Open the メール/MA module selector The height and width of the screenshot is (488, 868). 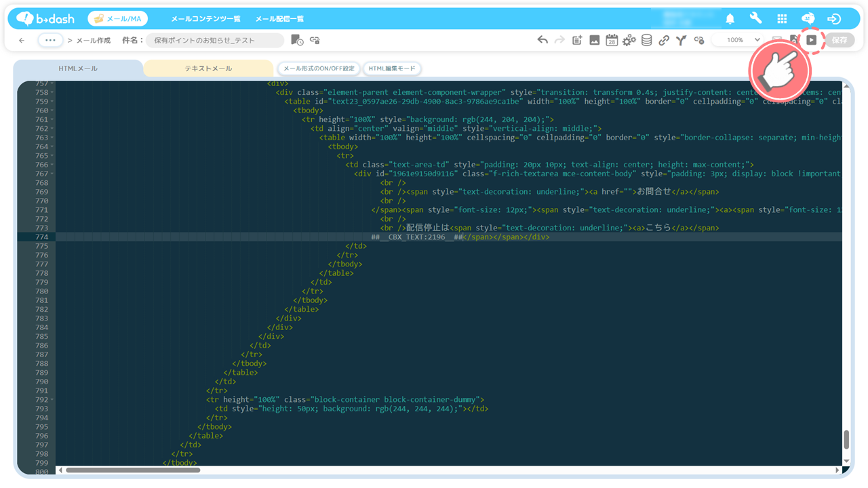[118, 19]
